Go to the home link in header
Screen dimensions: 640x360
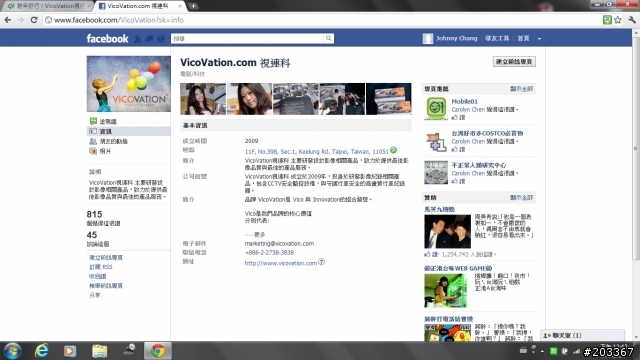[523, 38]
